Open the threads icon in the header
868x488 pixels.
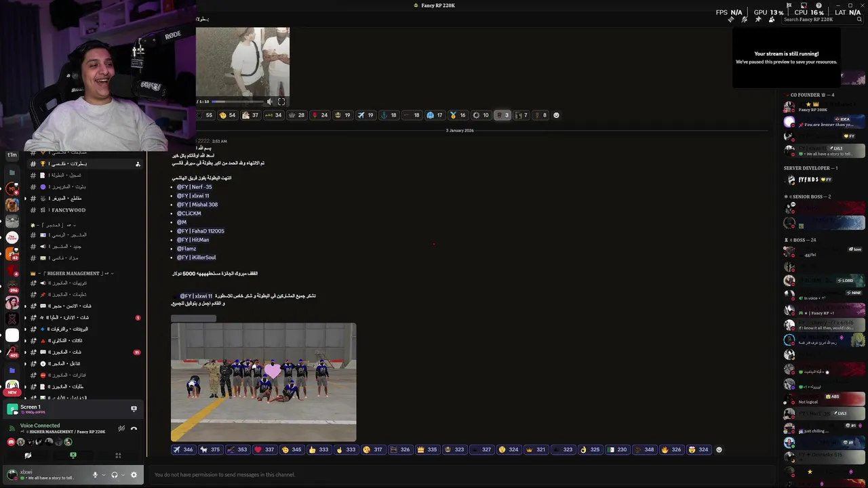tap(731, 20)
